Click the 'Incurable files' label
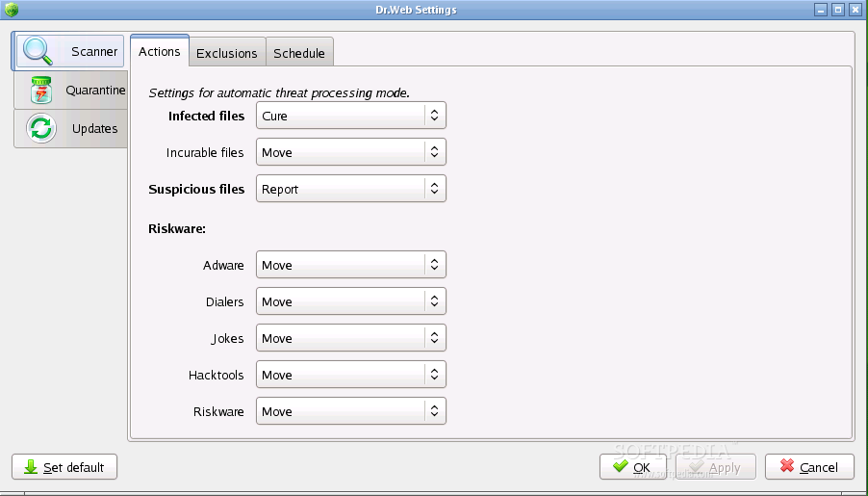868x496 pixels. (x=205, y=152)
